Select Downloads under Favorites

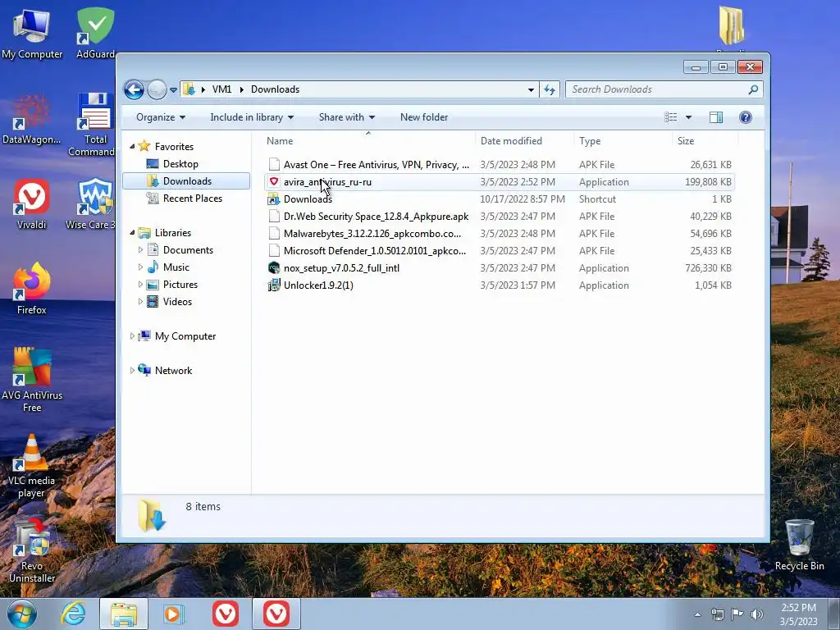tap(186, 181)
